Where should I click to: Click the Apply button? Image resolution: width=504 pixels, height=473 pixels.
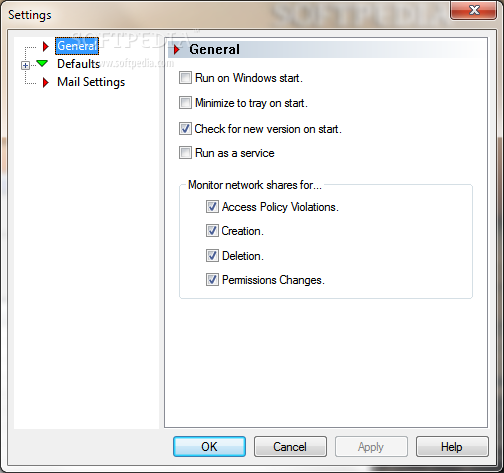371,447
